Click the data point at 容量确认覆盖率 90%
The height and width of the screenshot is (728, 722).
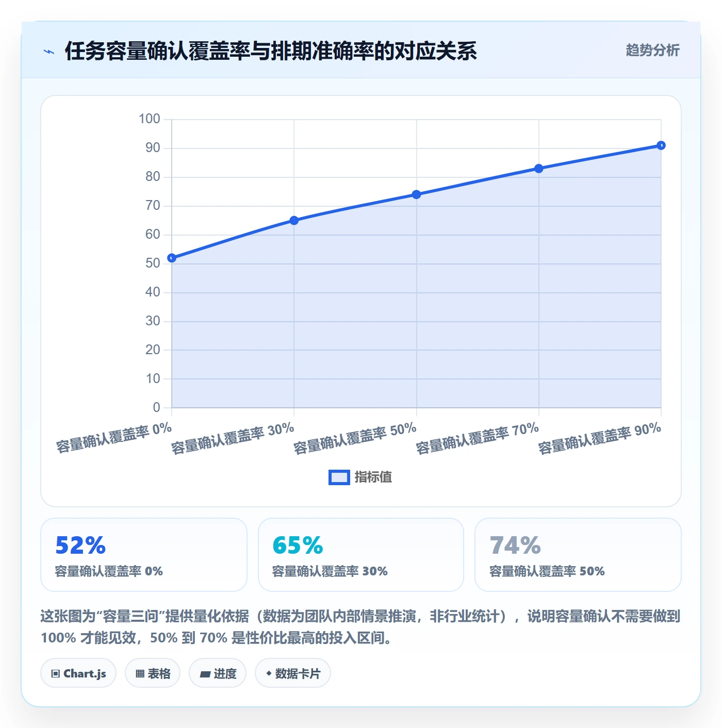coord(661,145)
